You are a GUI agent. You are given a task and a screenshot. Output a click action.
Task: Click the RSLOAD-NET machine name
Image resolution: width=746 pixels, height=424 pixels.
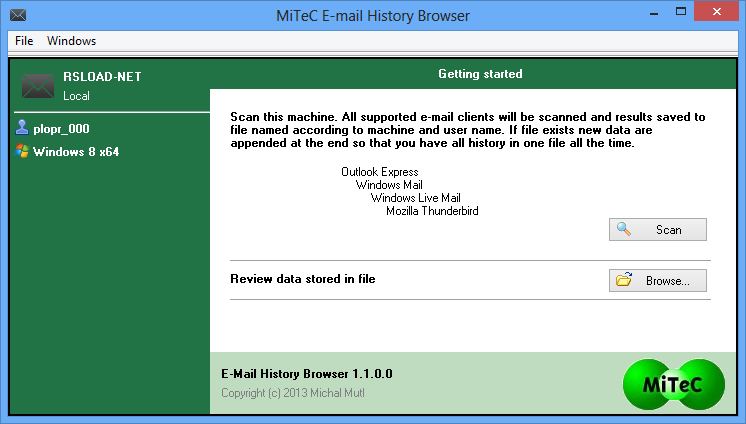click(x=102, y=77)
